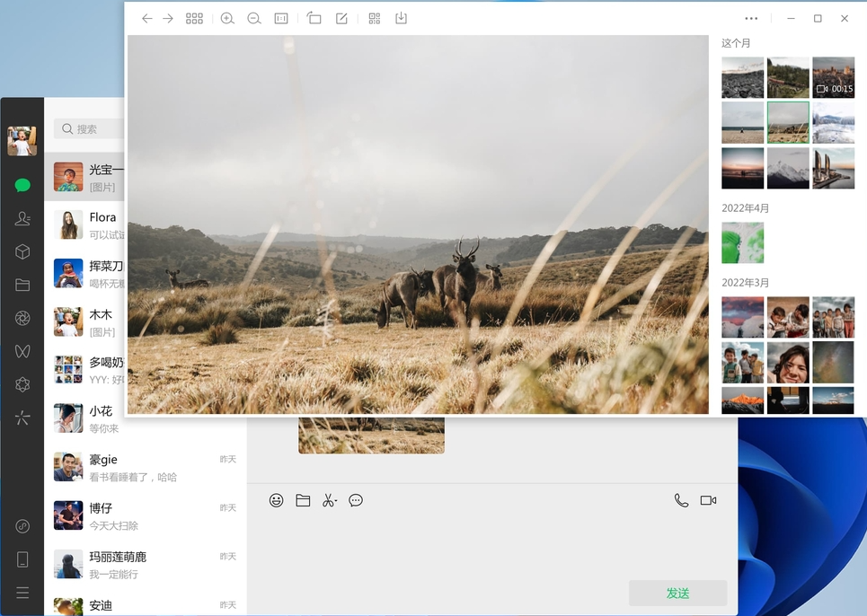Screen dimensions: 867x616
Task: Zoom out of the deer photo
Action: pos(253,19)
